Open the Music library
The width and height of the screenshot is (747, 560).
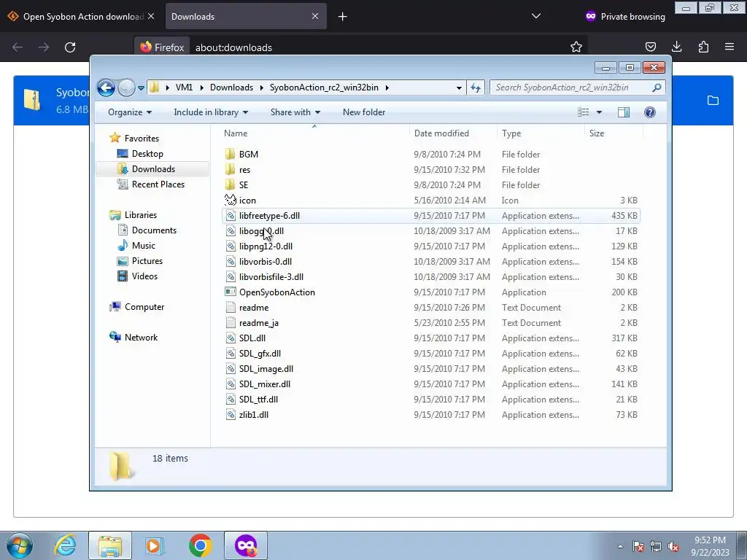click(x=144, y=246)
